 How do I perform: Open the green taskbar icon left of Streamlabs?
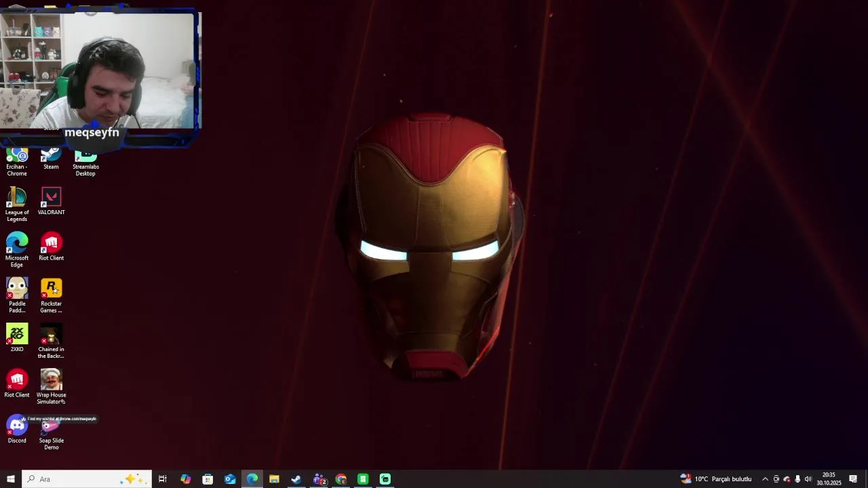tap(363, 479)
